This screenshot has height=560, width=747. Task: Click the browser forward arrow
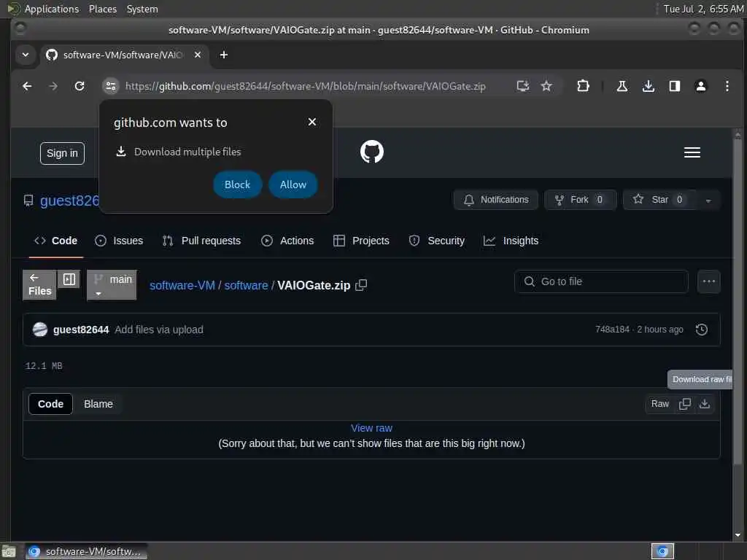(53, 86)
